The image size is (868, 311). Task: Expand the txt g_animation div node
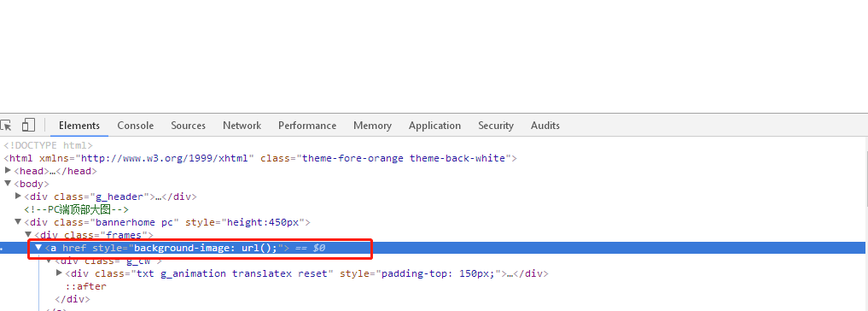(x=59, y=273)
